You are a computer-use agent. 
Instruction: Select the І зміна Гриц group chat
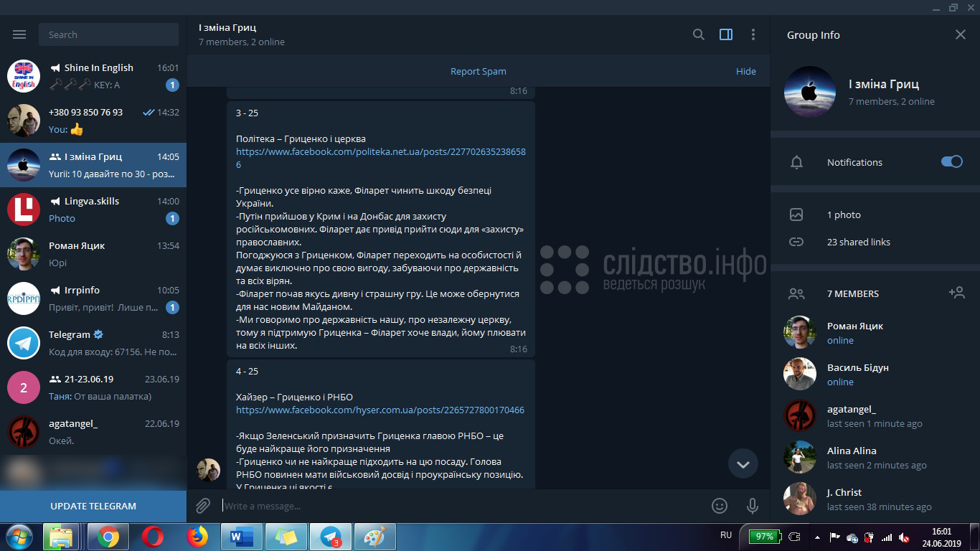tap(93, 165)
